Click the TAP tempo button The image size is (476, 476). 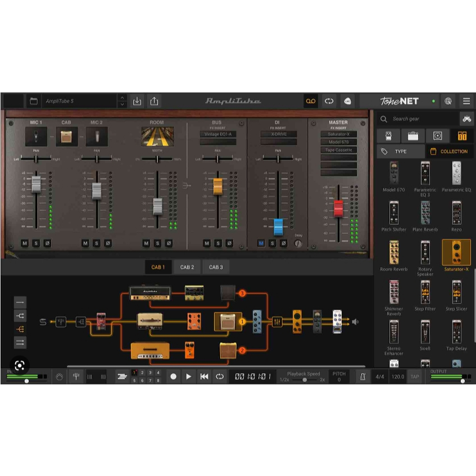[415, 377]
